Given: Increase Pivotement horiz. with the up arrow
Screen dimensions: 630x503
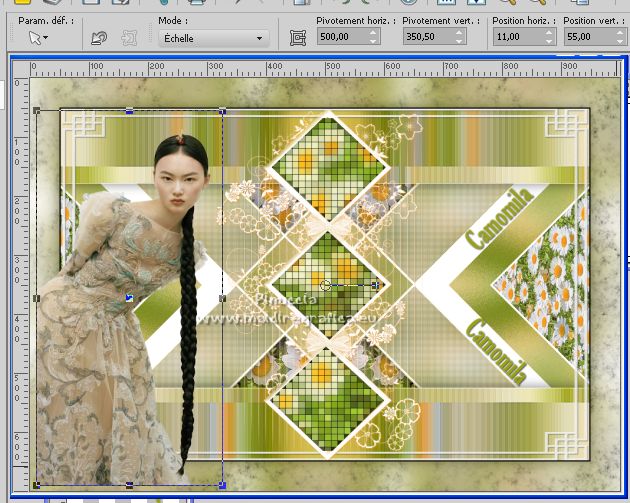Looking at the screenshot, I should [374, 33].
